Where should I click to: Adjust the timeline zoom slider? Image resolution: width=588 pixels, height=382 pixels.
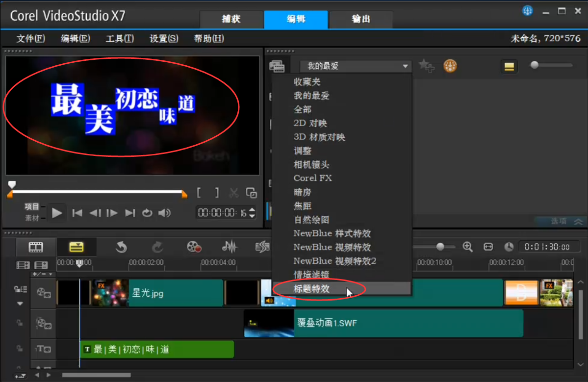440,246
